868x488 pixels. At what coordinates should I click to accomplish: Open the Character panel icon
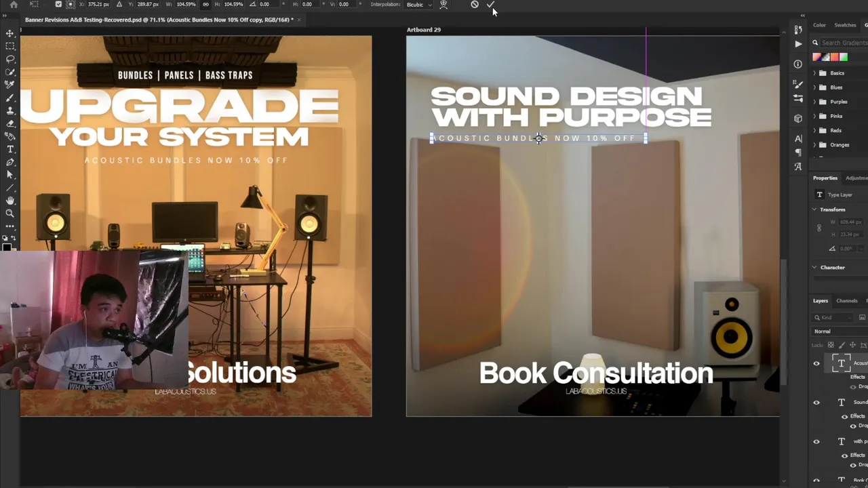tap(798, 139)
